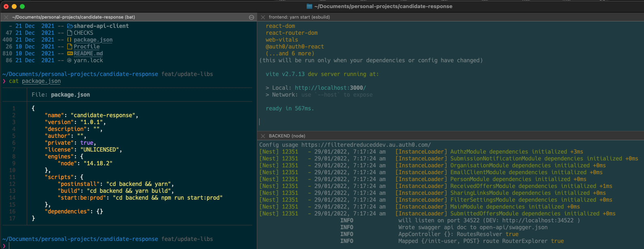Click the "14.18.2" node version value

[x=98, y=163]
